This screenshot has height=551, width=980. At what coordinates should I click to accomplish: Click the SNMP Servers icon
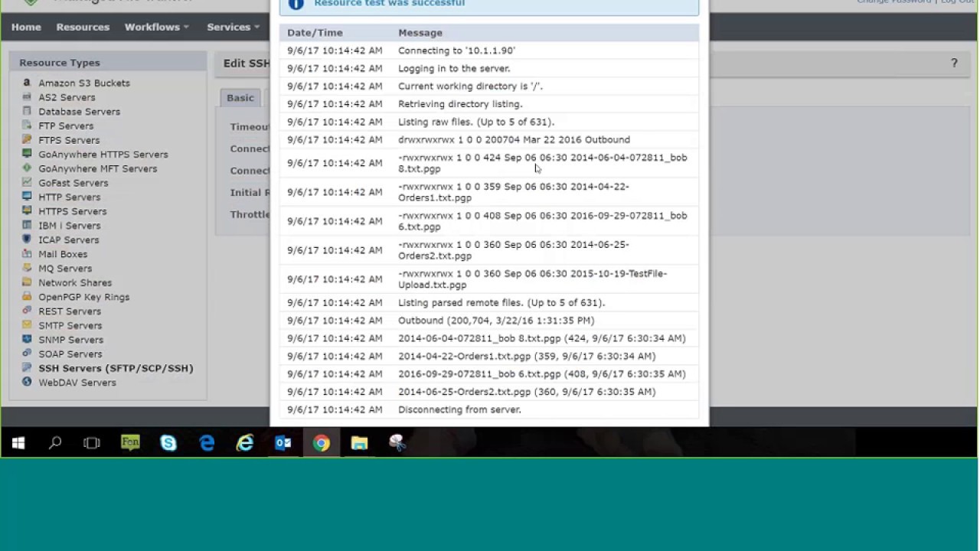click(27, 340)
